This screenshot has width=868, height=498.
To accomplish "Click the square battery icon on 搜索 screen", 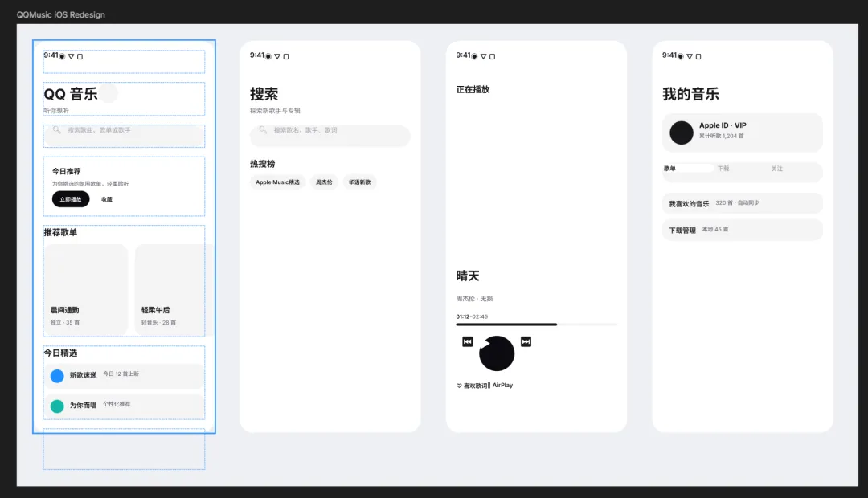I will (x=286, y=56).
